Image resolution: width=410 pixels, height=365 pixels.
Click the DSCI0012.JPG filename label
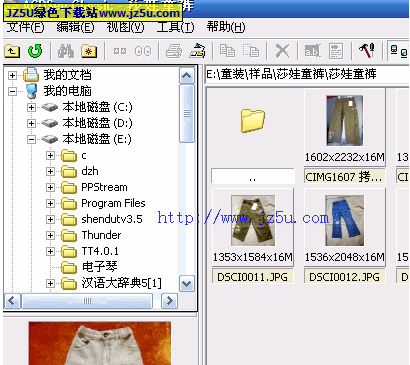pyautogui.click(x=345, y=277)
